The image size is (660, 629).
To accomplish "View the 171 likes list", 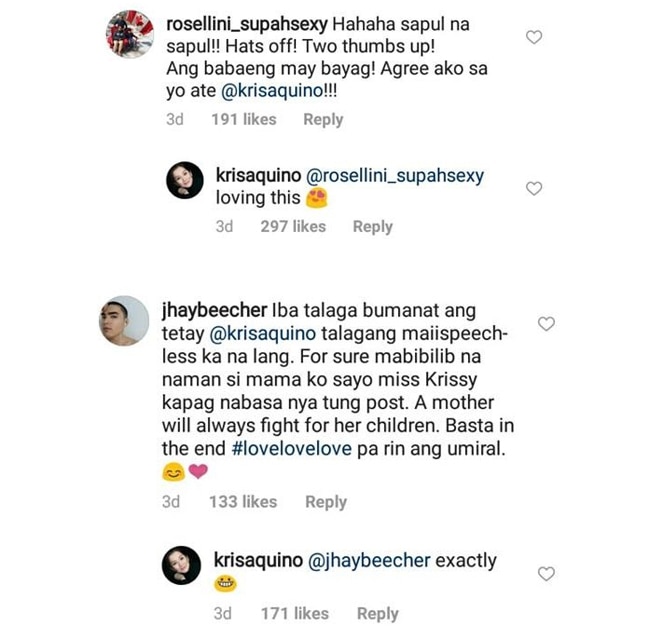I will [x=295, y=613].
